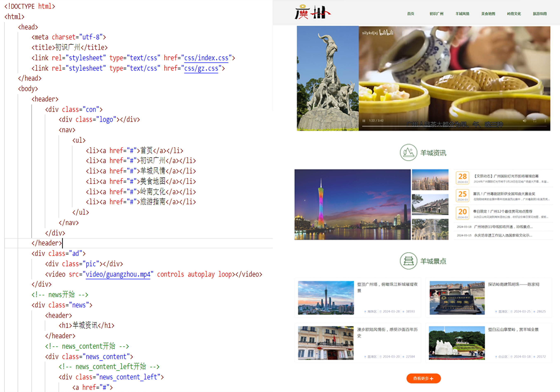Open the 永庆坊非遗工作站 news item
The height and width of the screenshot is (392, 560).
pyautogui.click(x=503, y=235)
